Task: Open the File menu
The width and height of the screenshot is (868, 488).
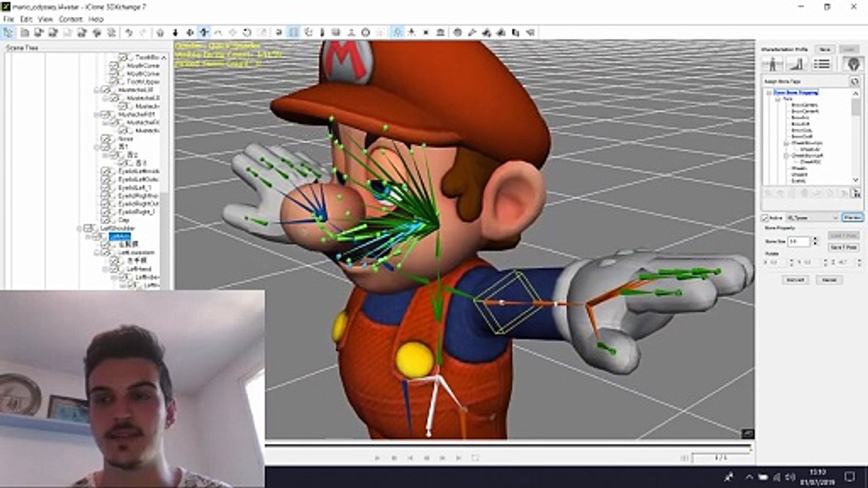Action: tap(8, 19)
